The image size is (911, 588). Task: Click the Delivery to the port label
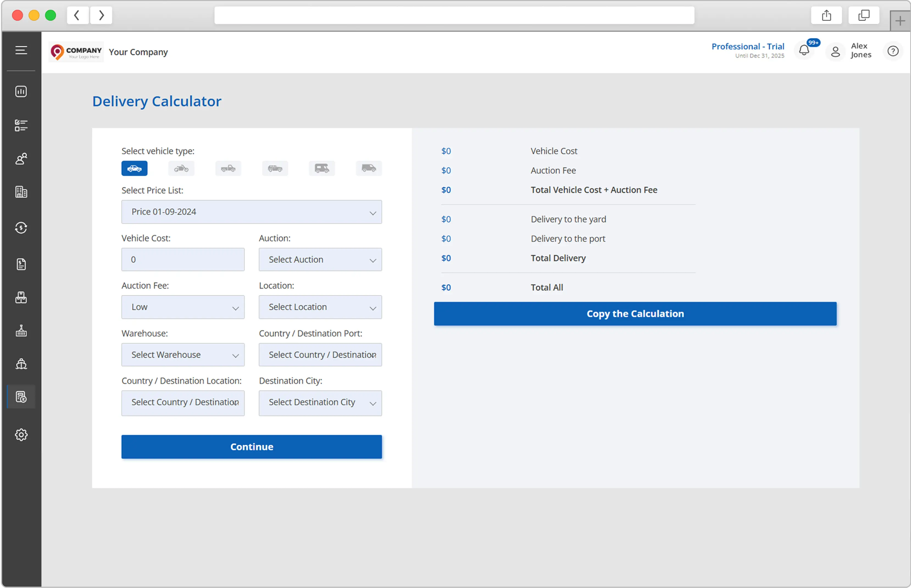coord(568,239)
